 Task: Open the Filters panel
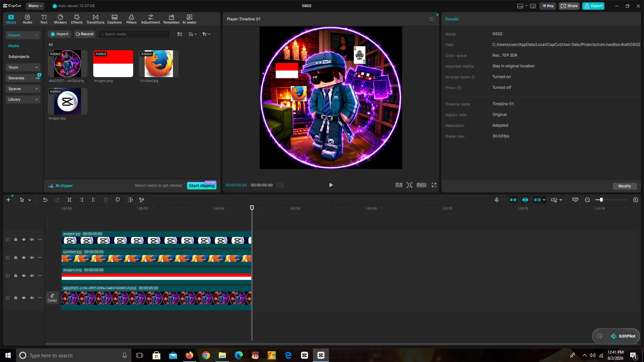click(131, 19)
